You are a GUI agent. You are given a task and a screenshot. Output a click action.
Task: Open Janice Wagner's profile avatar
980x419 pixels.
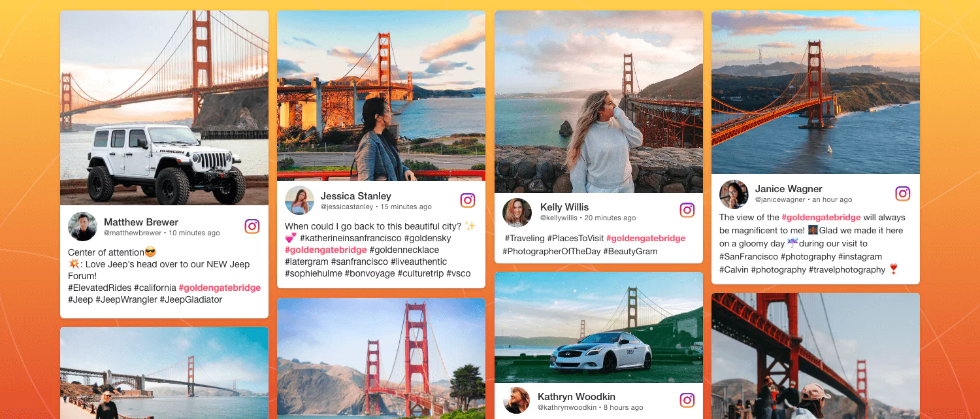point(734,194)
